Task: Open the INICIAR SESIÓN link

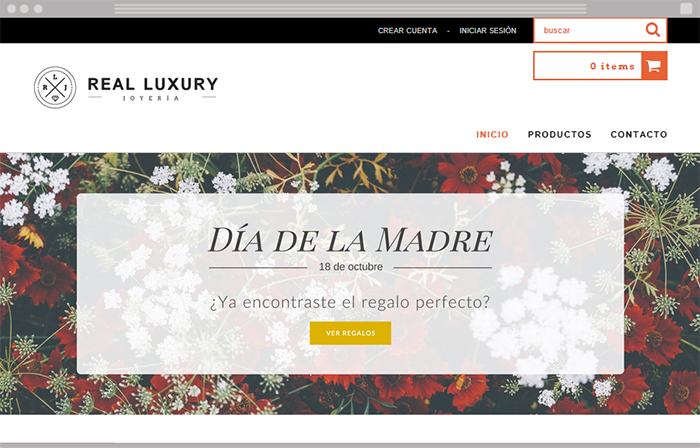Action: click(x=488, y=30)
